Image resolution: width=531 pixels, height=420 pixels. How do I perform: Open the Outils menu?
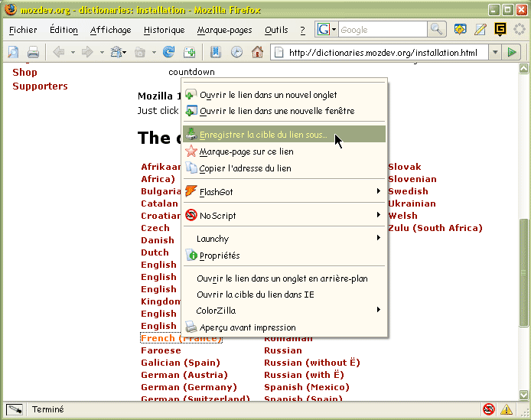(x=276, y=30)
